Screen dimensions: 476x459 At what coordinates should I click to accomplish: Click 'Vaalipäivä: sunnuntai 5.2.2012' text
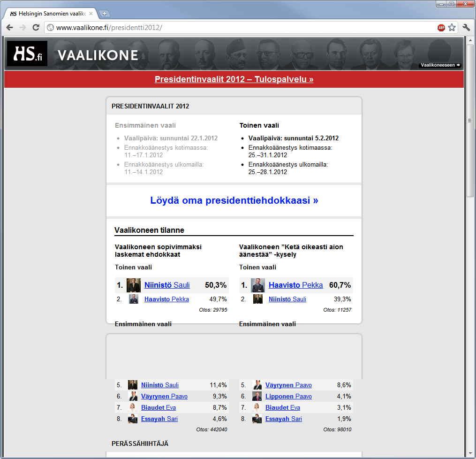coord(294,138)
